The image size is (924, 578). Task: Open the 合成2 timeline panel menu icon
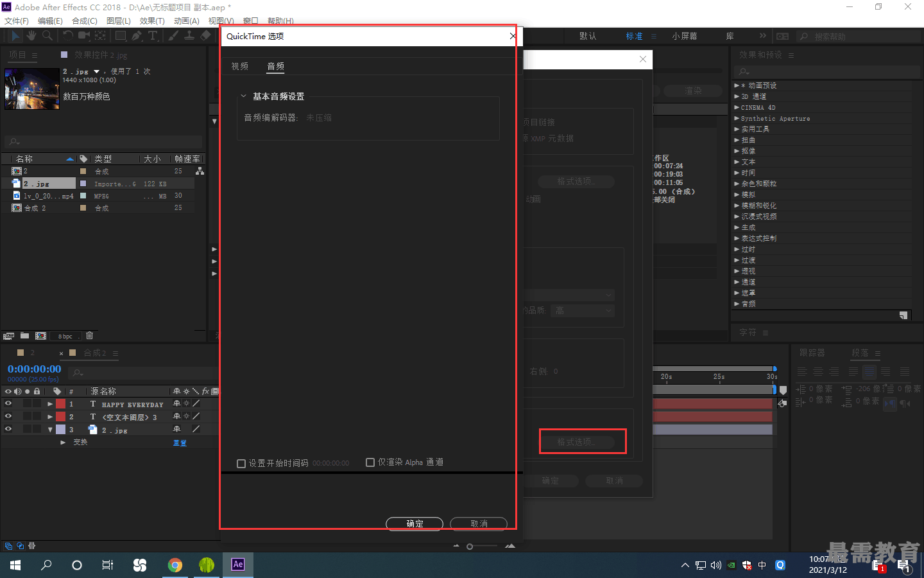tap(115, 354)
